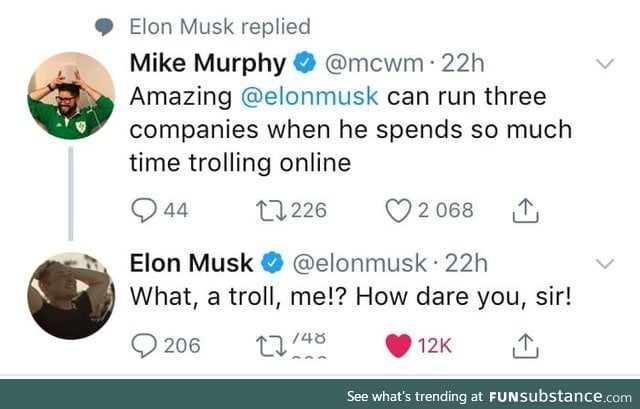Image resolution: width=640 pixels, height=409 pixels.
Task: Reply to Mike Murphy's tweet
Action: (x=146, y=210)
